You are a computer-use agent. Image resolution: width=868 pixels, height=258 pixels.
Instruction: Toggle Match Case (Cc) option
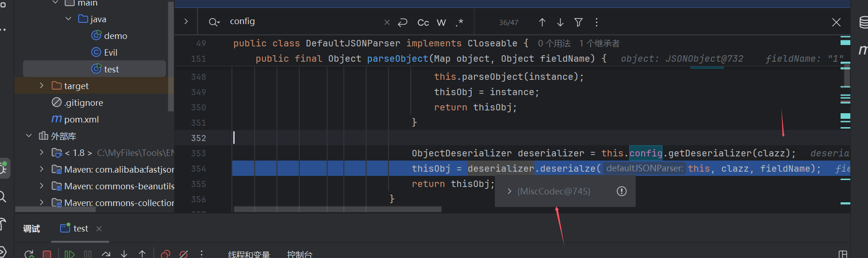(x=423, y=22)
